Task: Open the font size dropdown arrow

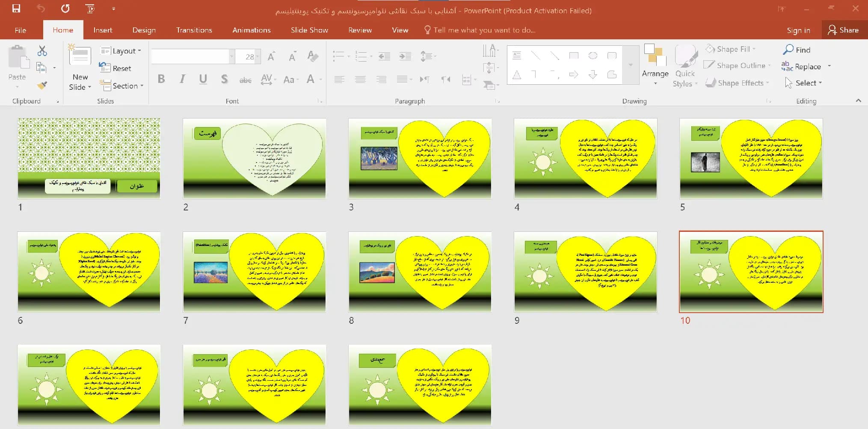Action: (258, 56)
